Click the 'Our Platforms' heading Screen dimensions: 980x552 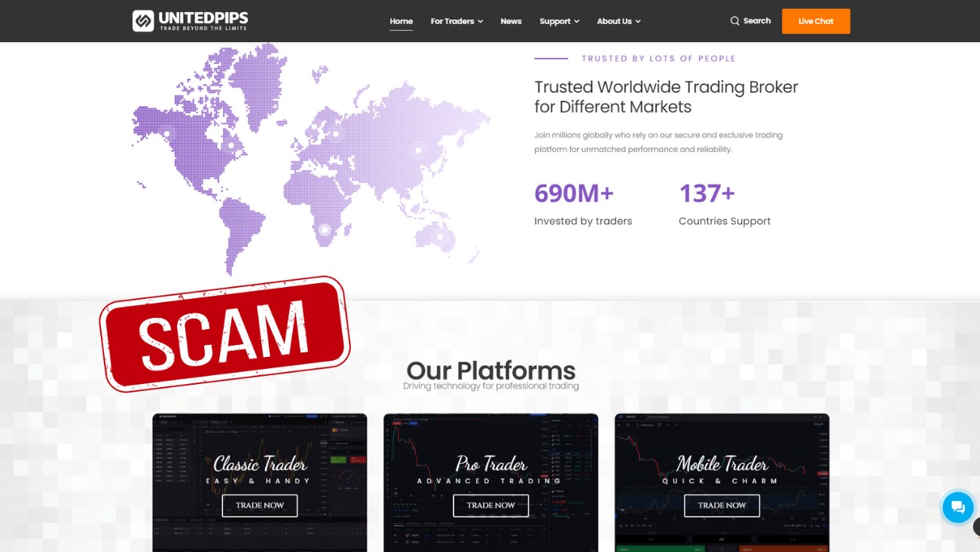point(491,370)
